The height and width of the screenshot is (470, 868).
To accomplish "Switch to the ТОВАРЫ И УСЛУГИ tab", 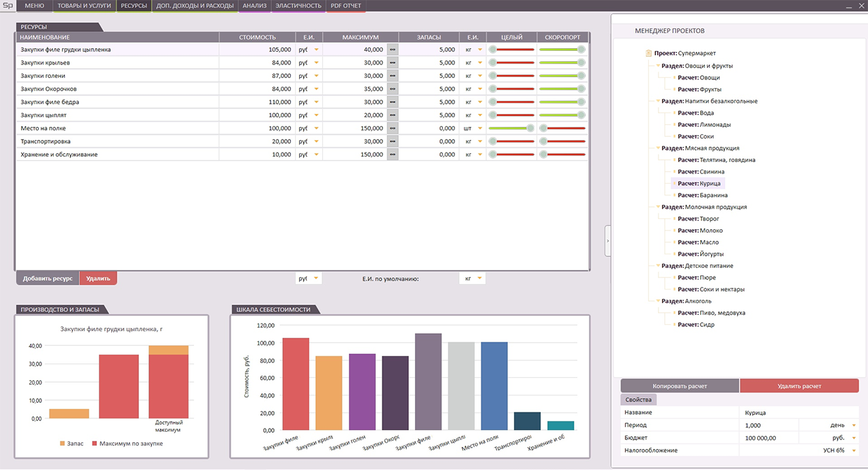I will click(84, 5).
